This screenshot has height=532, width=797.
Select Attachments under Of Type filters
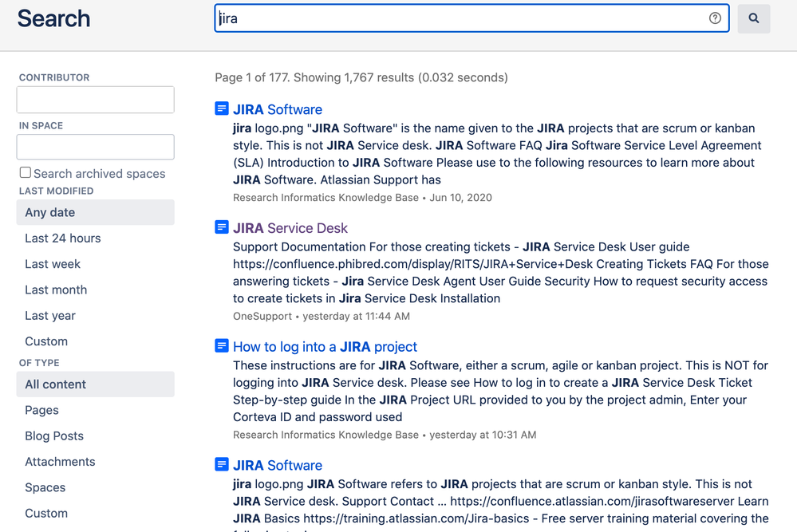(x=60, y=461)
